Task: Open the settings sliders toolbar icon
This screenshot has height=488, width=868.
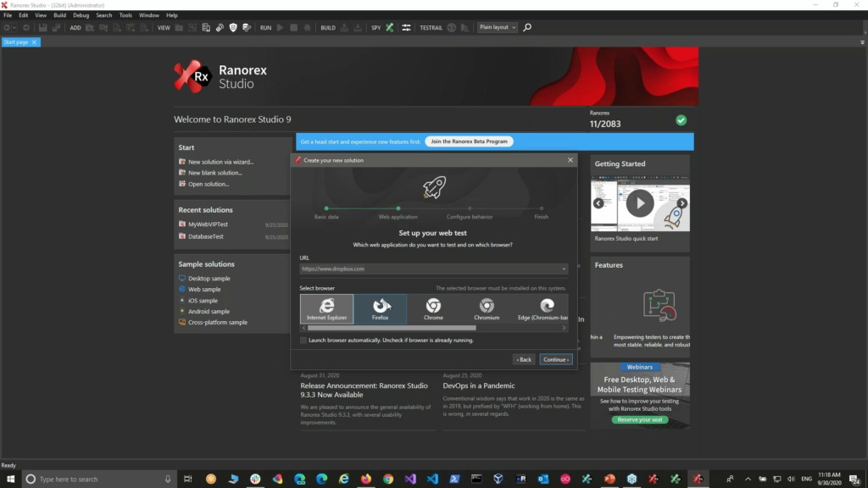Action: (x=406, y=28)
